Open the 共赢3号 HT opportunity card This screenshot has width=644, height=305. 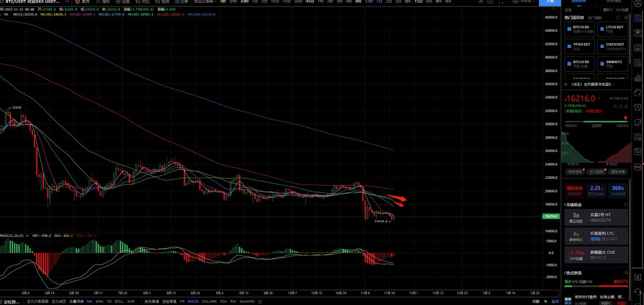pos(596,217)
